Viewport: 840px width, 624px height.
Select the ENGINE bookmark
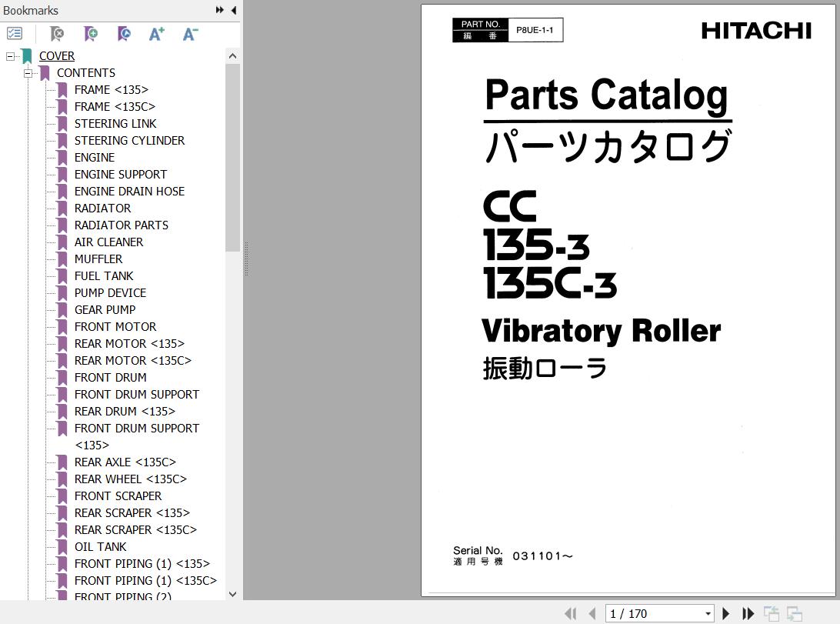click(95, 158)
